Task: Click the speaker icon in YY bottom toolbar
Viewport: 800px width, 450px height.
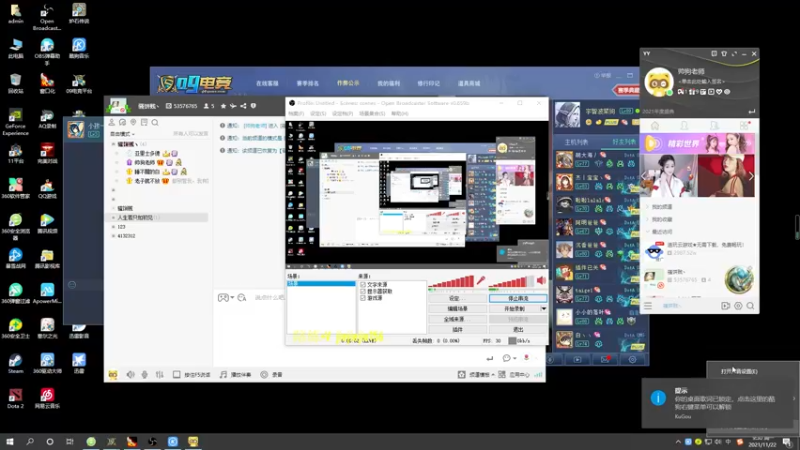Action: pyautogui.click(x=131, y=374)
